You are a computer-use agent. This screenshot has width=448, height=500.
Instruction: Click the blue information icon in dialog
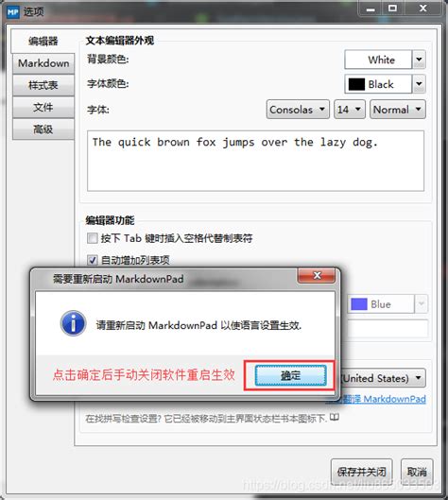pyautogui.click(x=74, y=323)
